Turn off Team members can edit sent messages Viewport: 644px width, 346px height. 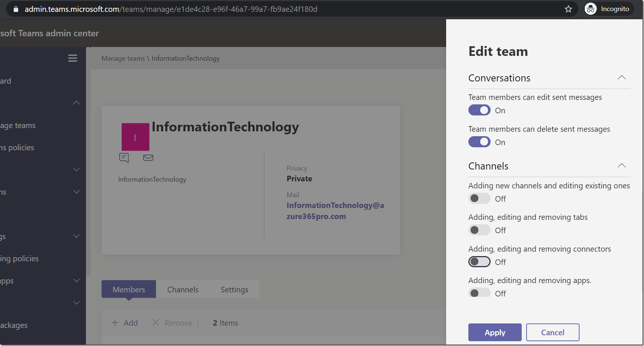click(479, 110)
